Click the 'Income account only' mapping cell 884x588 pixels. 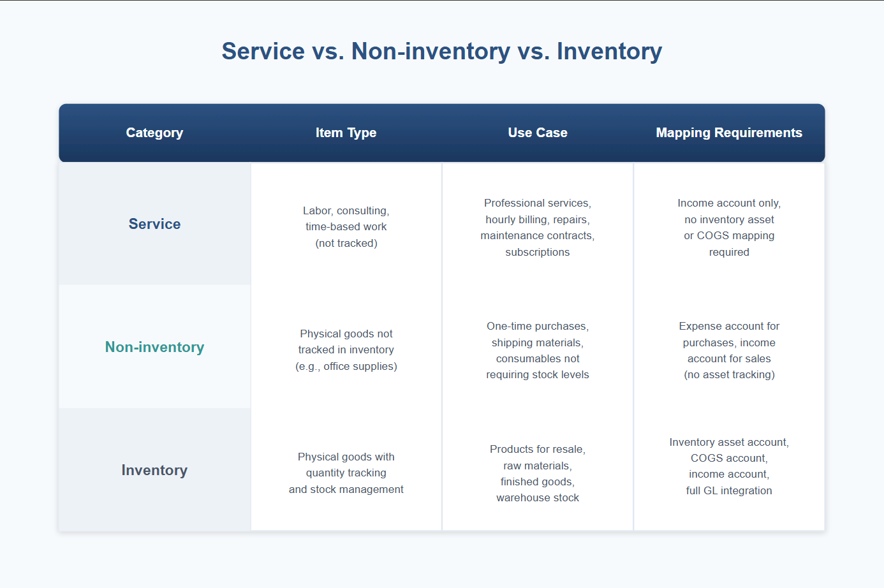(728, 227)
